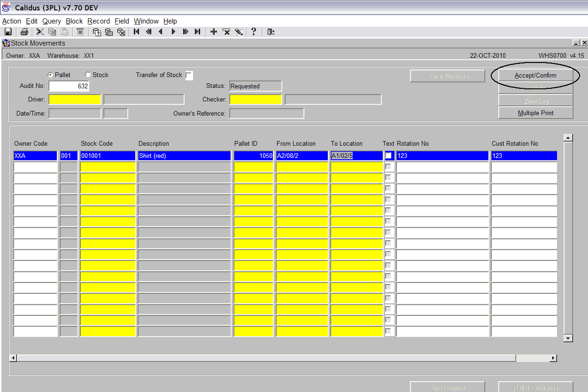Click the vertical scrollbar down arrow
The image size is (588, 392).
[x=568, y=338]
